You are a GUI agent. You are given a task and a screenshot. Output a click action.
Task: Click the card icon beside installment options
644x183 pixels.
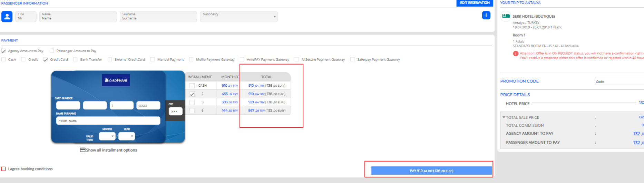pos(82,150)
